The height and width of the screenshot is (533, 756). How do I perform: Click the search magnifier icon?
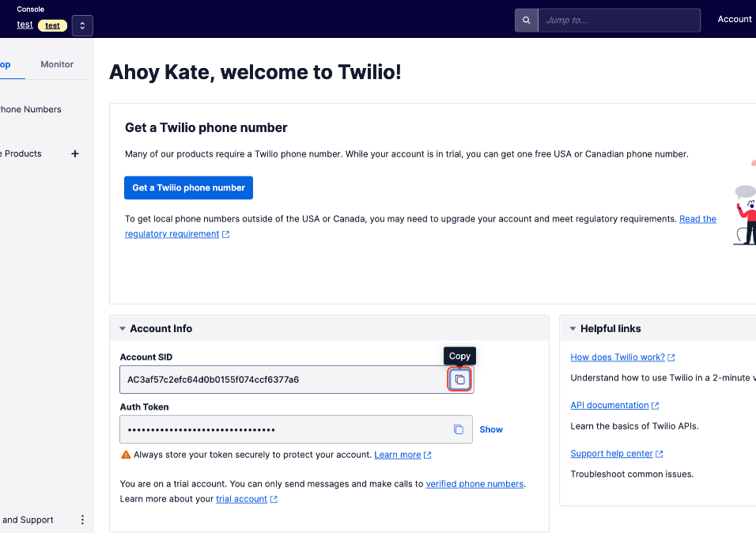[x=526, y=20]
